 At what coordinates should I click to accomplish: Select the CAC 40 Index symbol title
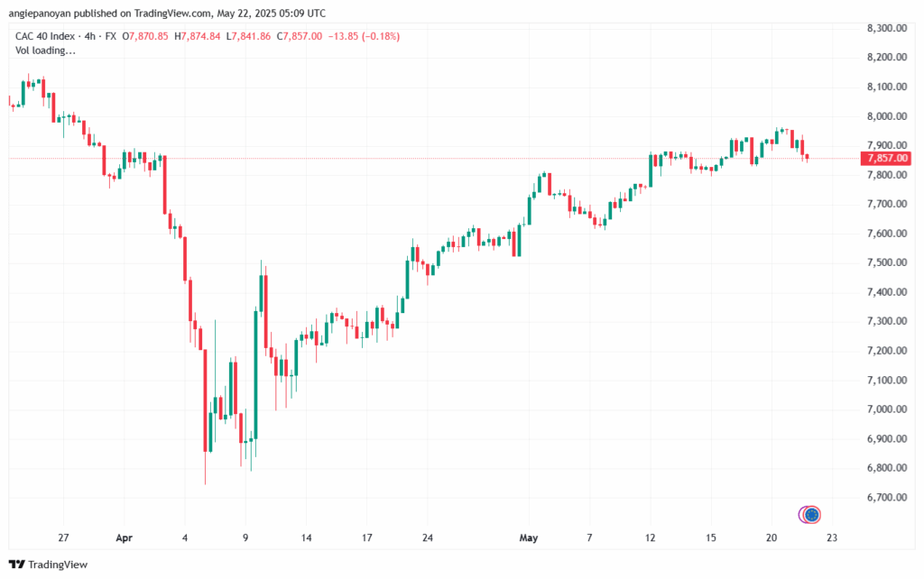(45, 36)
